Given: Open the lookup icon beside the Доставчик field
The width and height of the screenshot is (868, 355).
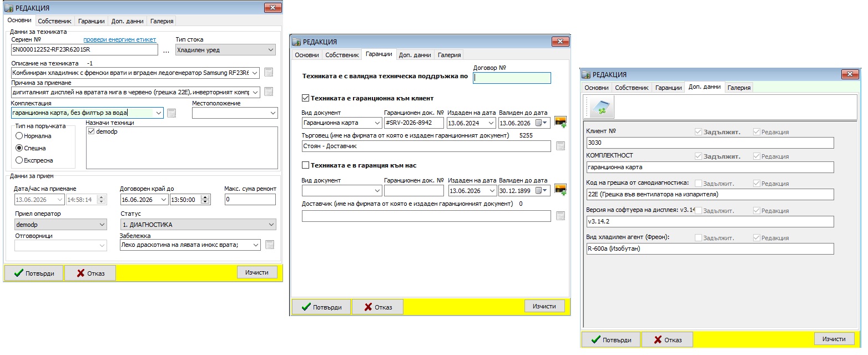Looking at the screenshot, I should [560, 216].
